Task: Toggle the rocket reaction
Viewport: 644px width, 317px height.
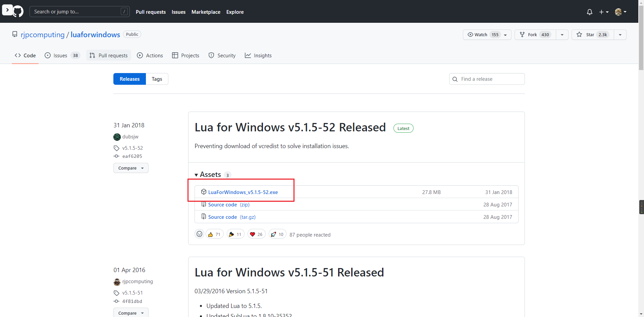Action: click(277, 234)
